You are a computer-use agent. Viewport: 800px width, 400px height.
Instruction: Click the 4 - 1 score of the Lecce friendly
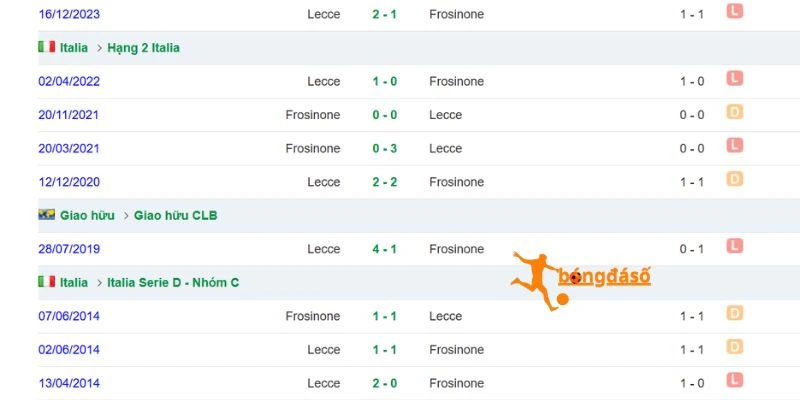pos(385,249)
